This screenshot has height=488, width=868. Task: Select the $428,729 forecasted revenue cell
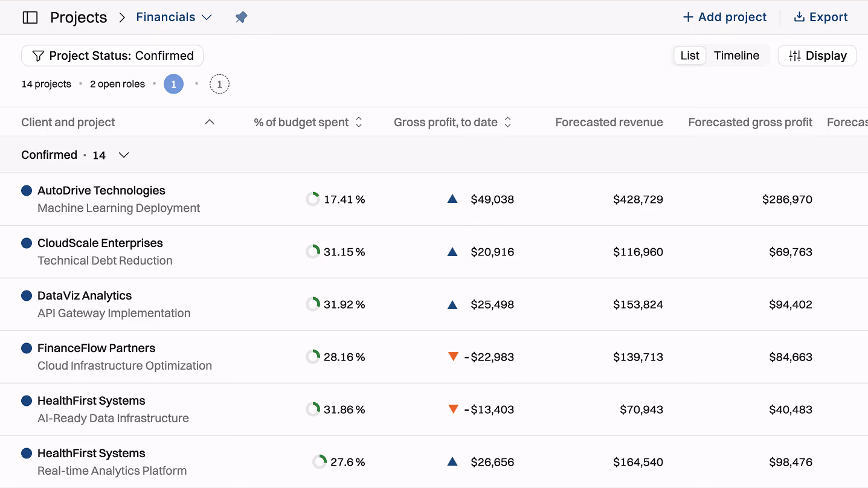click(x=638, y=199)
